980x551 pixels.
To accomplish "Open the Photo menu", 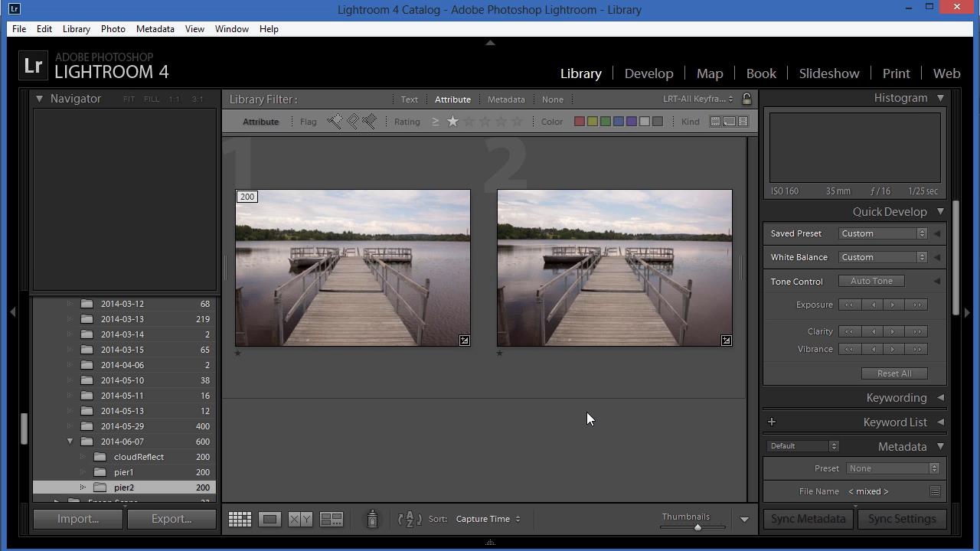I will (x=113, y=29).
